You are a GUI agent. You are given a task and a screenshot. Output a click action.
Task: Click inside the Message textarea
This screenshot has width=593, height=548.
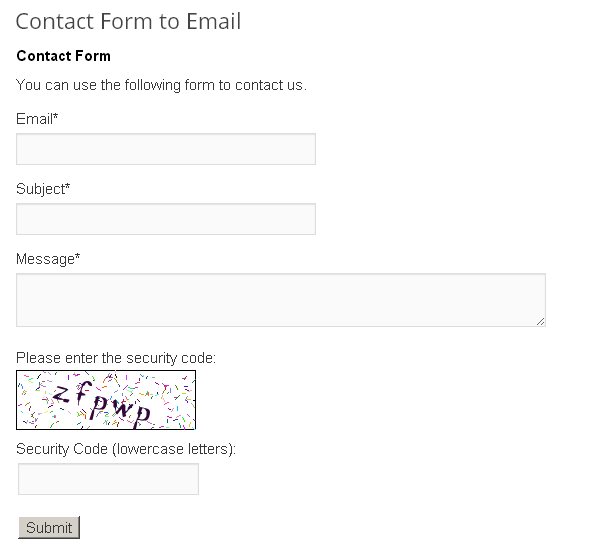[x=281, y=300]
